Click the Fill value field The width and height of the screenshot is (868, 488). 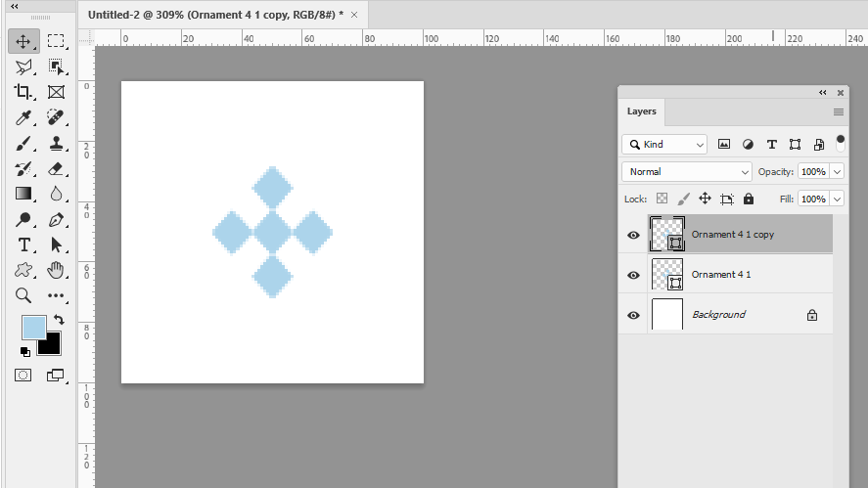814,199
